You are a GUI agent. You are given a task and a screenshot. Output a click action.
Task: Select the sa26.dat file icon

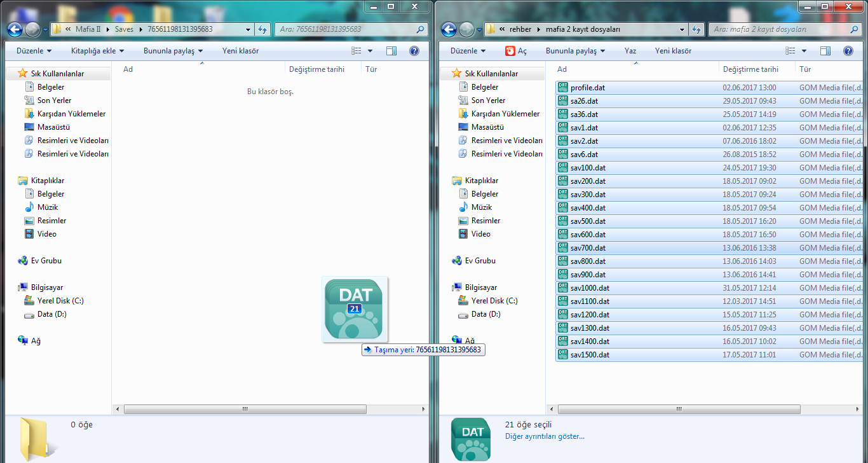(563, 101)
